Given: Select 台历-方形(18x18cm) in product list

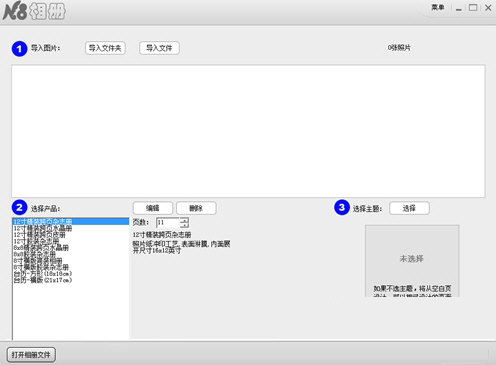Looking at the screenshot, I should tap(71, 273).
